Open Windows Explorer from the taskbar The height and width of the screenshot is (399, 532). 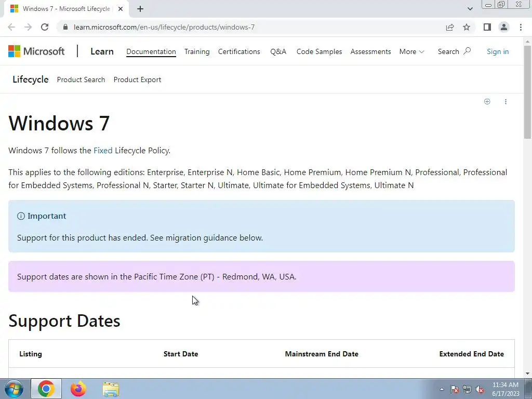(111, 389)
